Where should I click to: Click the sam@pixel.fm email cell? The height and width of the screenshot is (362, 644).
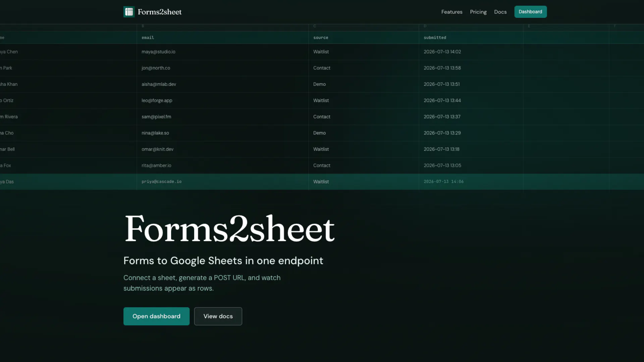223,117
